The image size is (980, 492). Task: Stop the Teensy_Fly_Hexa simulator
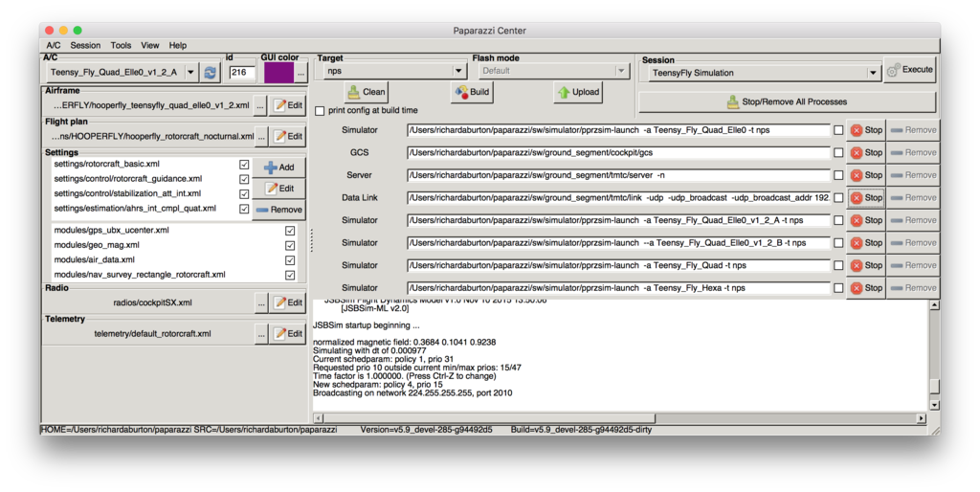pyautogui.click(x=866, y=287)
